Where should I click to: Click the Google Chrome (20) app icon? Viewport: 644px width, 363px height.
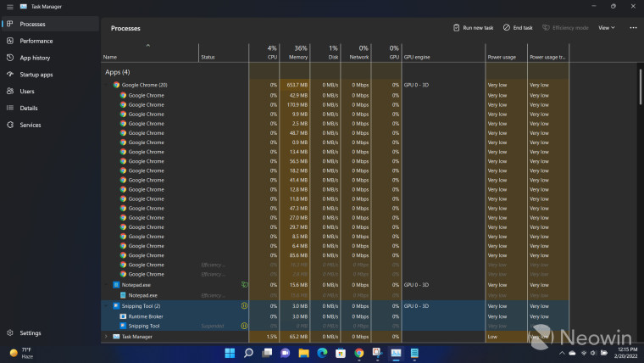(x=116, y=85)
